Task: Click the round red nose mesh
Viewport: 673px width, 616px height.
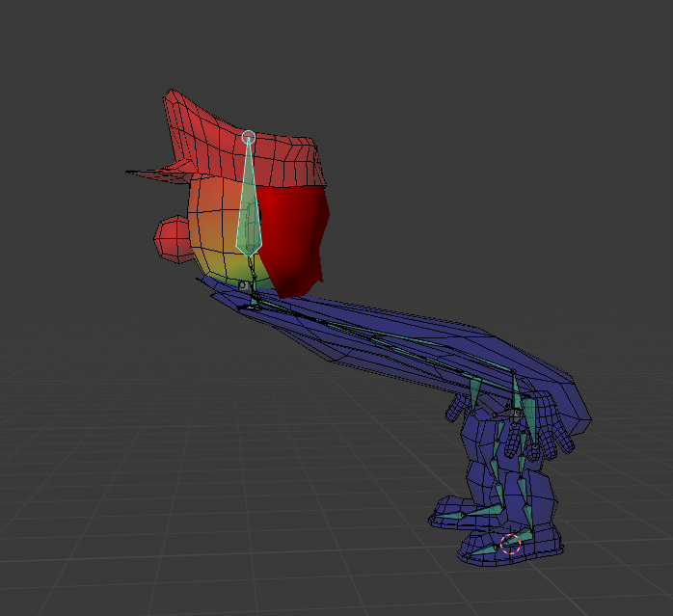Action: coord(172,239)
